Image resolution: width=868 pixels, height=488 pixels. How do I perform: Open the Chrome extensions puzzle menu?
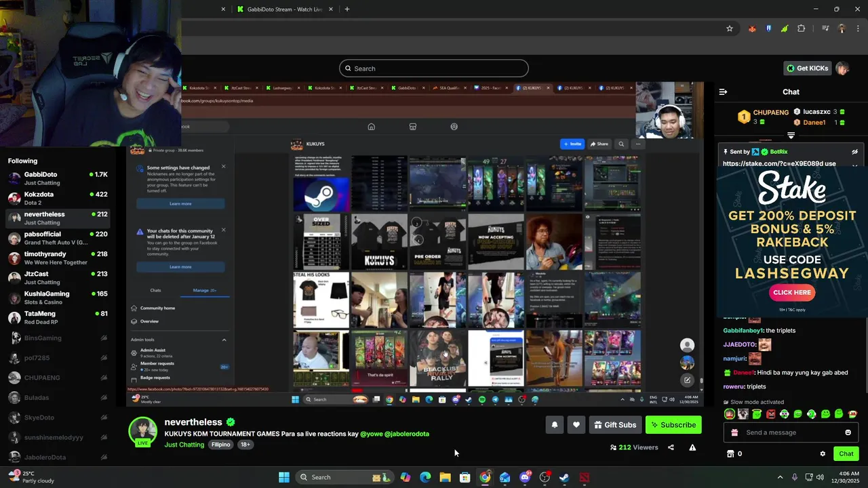[x=801, y=28]
